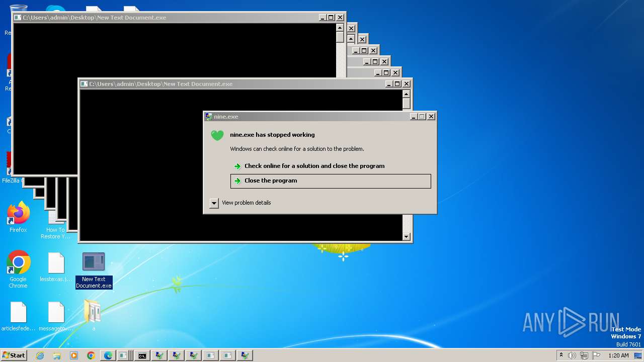Close the front New Text Document.exe console
The image size is (644, 362).
pyautogui.click(x=407, y=84)
